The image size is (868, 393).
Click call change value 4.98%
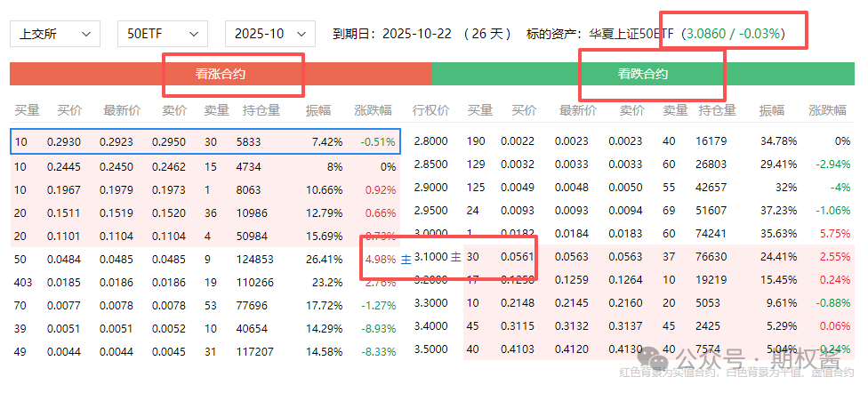coord(381,260)
